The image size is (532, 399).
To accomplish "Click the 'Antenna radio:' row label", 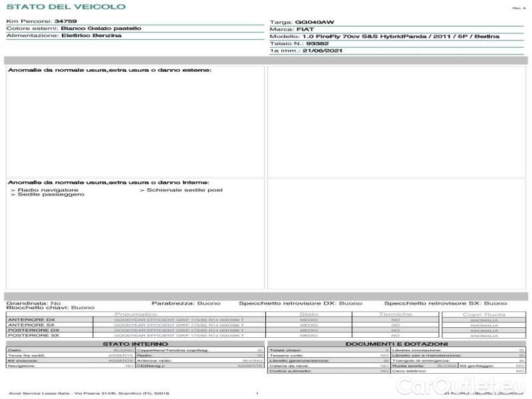I will click(x=154, y=360).
